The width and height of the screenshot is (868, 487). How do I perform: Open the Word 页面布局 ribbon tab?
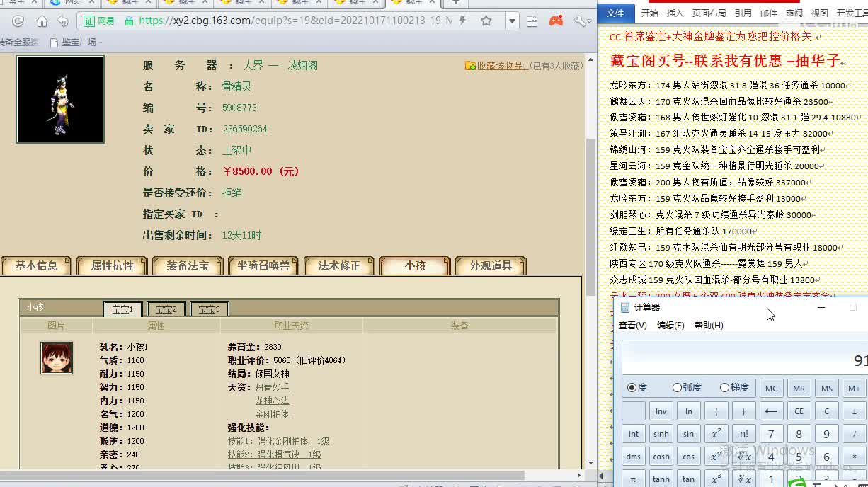click(x=709, y=13)
